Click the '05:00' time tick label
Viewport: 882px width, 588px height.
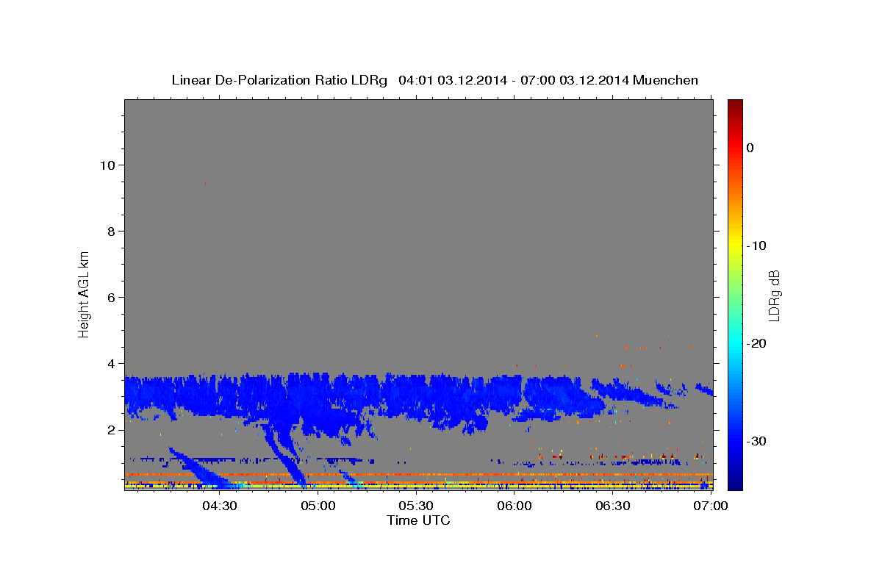[318, 506]
